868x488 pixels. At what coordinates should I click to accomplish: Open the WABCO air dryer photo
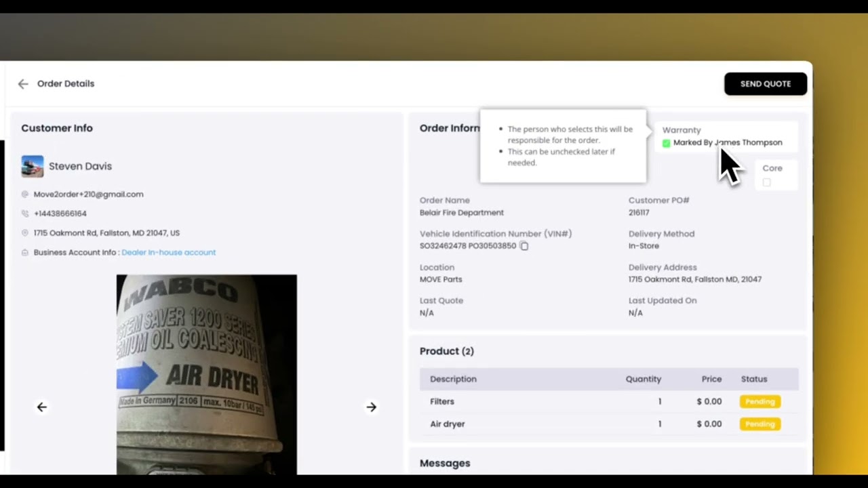(206, 374)
